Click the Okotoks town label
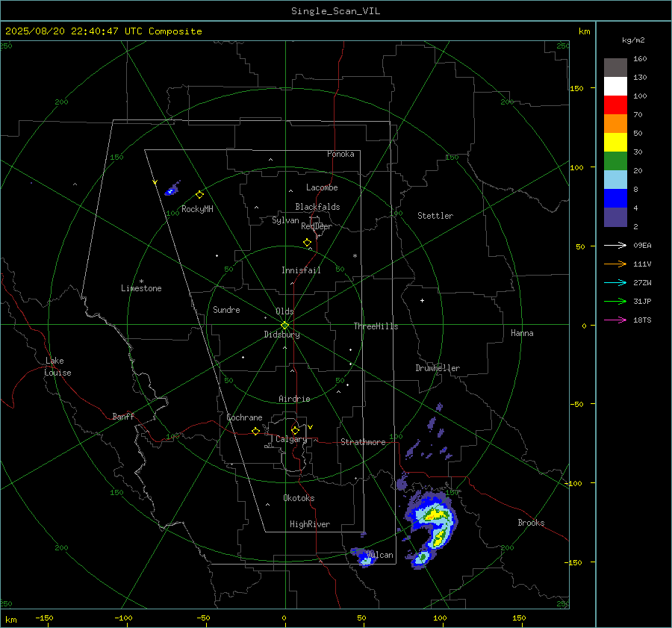This screenshot has width=672, height=628. click(x=299, y=498)
